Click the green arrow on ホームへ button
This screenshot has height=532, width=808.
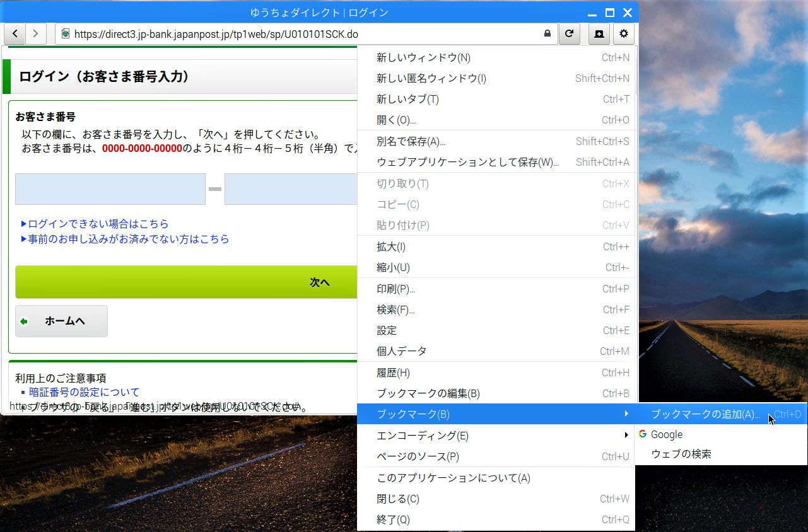tap(24, 321)
